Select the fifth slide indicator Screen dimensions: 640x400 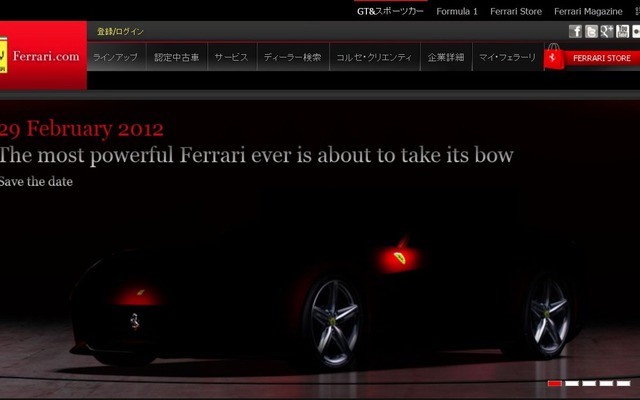(x=623, y=383)
